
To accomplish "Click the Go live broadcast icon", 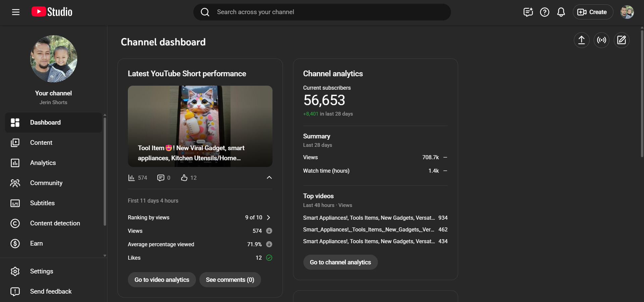I will pyautogui.click(x=601, y=40).
